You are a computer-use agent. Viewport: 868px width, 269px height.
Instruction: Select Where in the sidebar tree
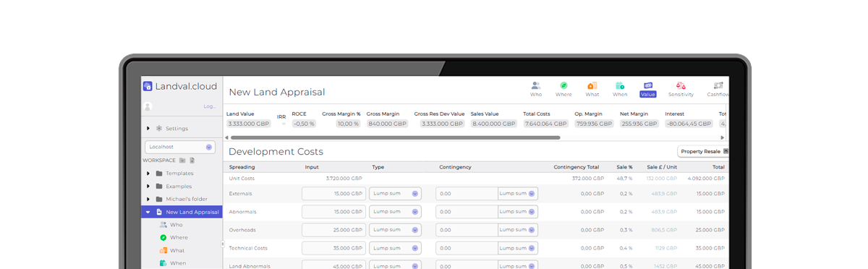179,237
